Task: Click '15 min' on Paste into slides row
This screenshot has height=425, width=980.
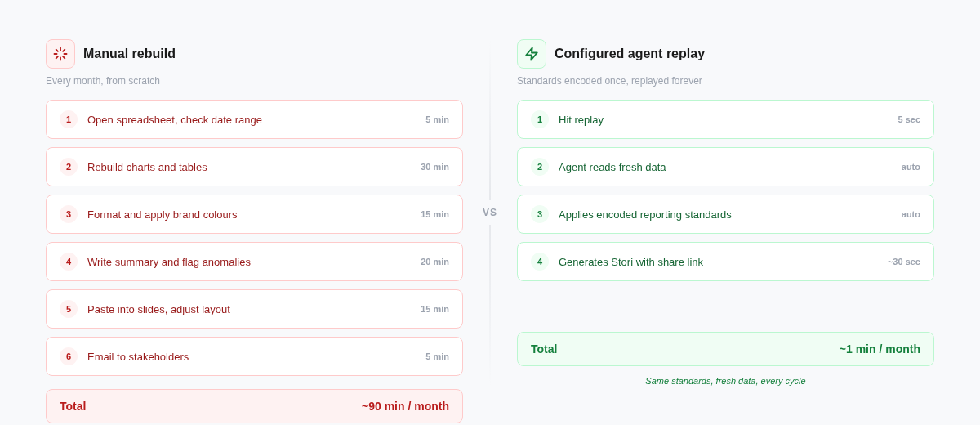Action: (434, 309)
